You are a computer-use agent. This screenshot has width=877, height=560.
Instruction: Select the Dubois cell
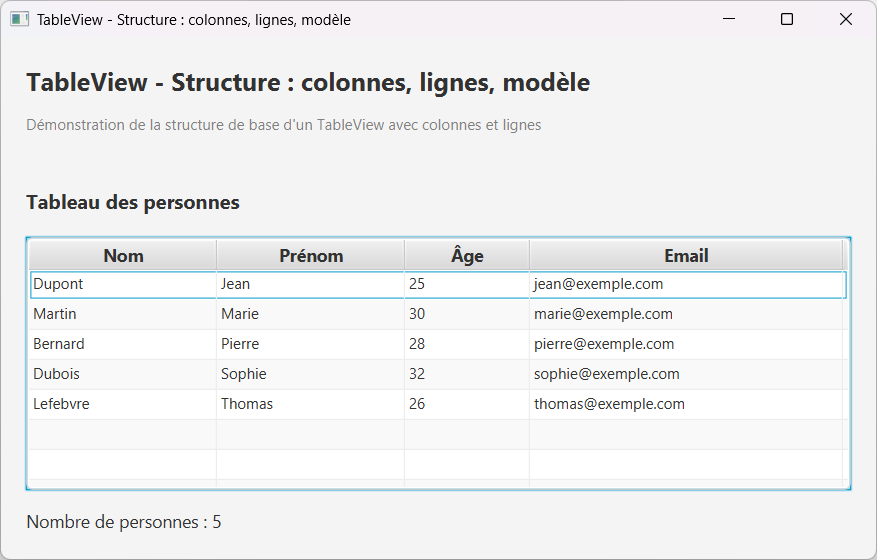[122, 374]
